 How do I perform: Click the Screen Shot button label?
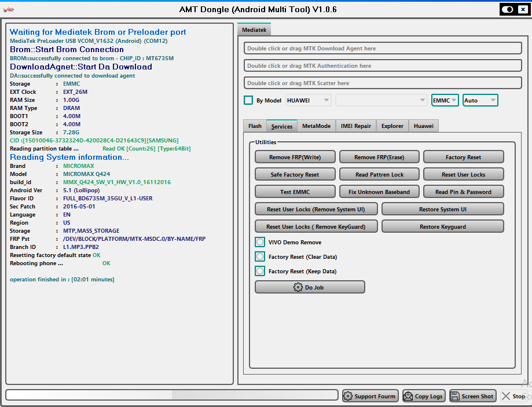click(478, 396)
